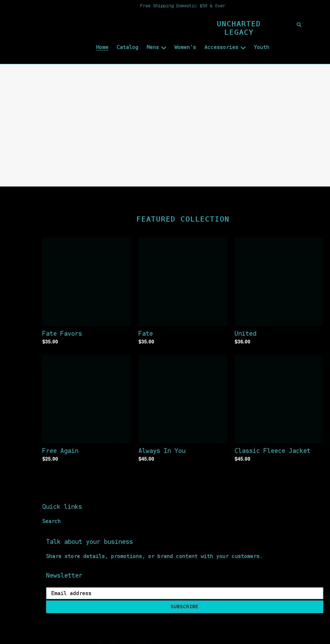
Task: Click the Uncharted Legacy store logo
Action: [x=239, y=28]
